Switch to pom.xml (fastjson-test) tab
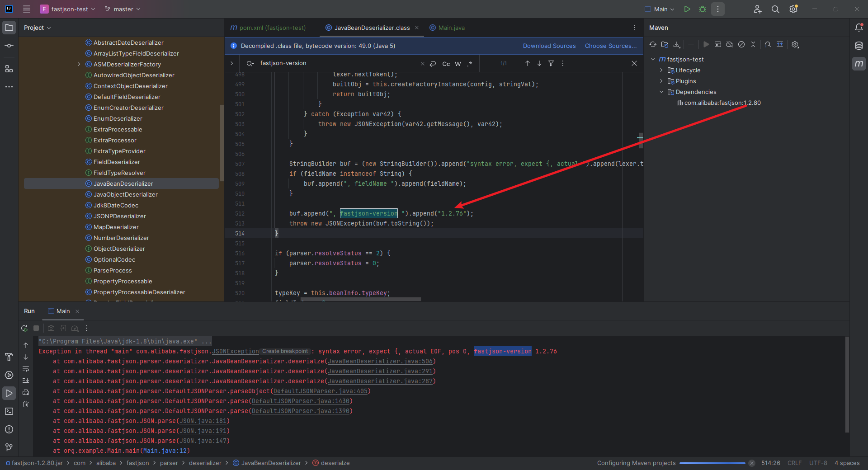Image resolution: width=868 pixels, height=470 pixels. pyautogui.click(x=268, y=28)
